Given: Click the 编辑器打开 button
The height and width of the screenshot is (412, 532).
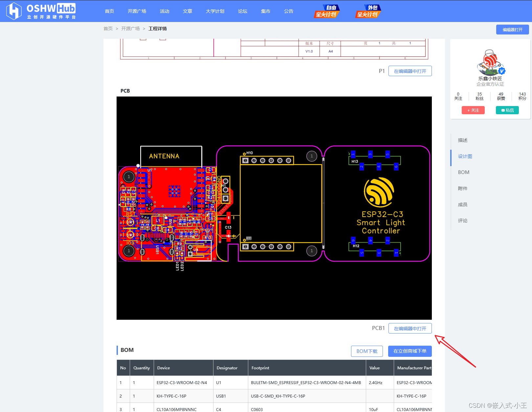Looking at the screenshot, I should click(x=513, y=30).
